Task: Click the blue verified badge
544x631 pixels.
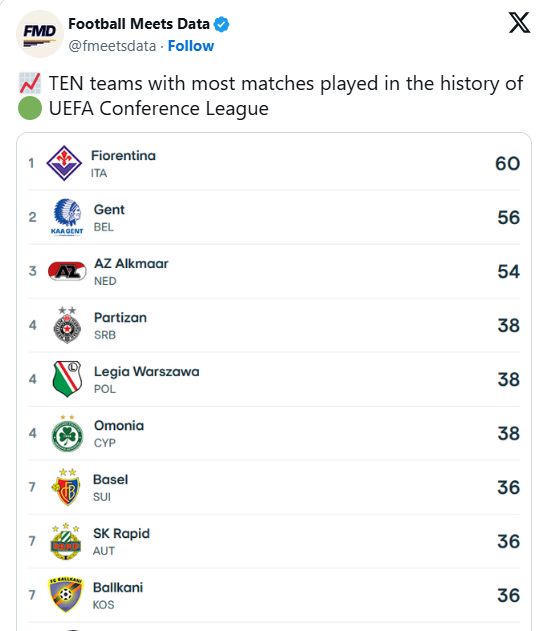Action: (x=221, y=24)
